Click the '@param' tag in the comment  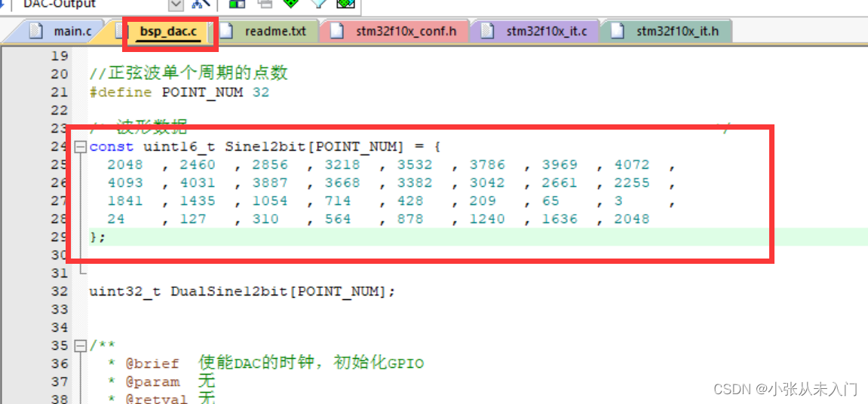pyautogui.click(x=152, y=382)
